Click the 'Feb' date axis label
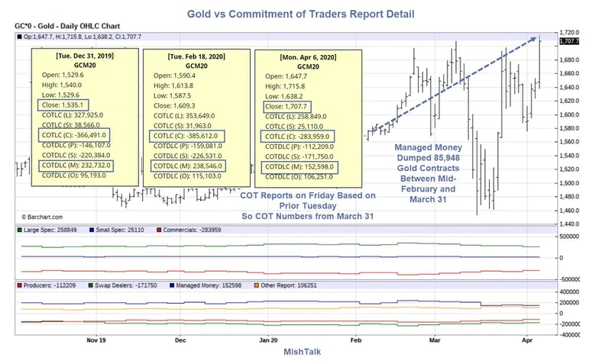This screenshot has height=364, width=602. point(356,340)
